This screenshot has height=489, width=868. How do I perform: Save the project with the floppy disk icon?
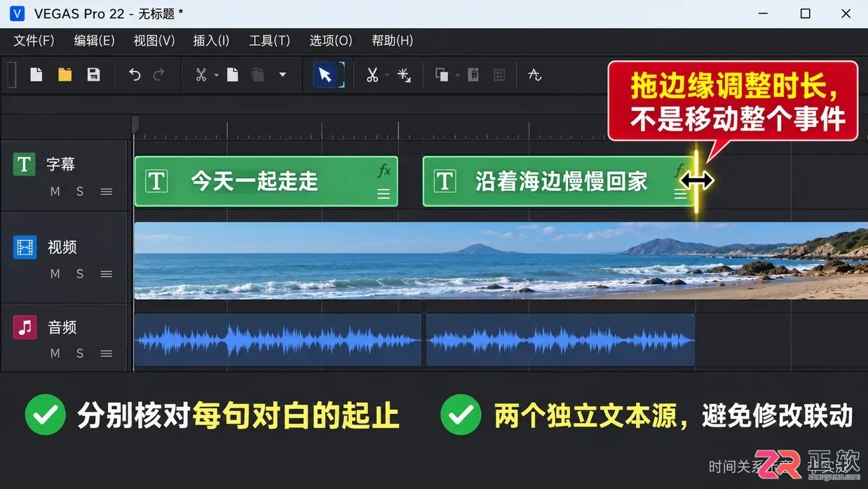click(93, 74)
